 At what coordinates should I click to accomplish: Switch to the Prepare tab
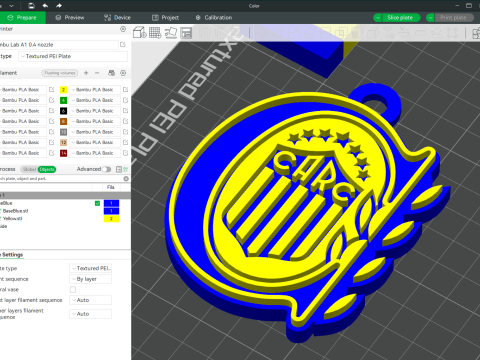(22, 18)
